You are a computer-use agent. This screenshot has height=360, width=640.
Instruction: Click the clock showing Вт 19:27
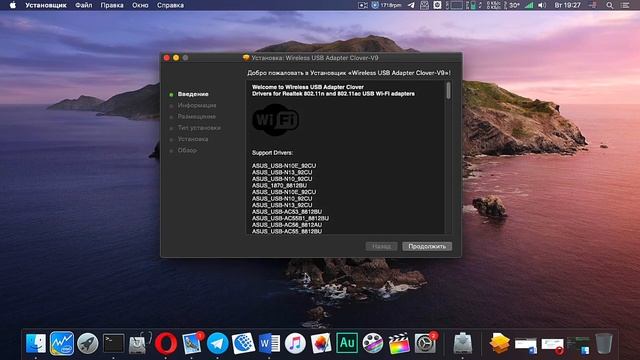coord(567,5)
